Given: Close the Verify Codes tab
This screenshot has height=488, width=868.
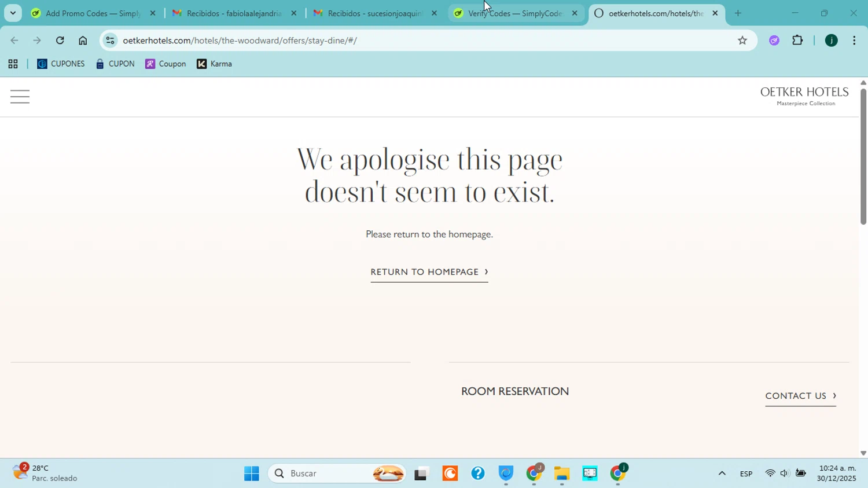Looking at the screenshot, I should (575, 13).
